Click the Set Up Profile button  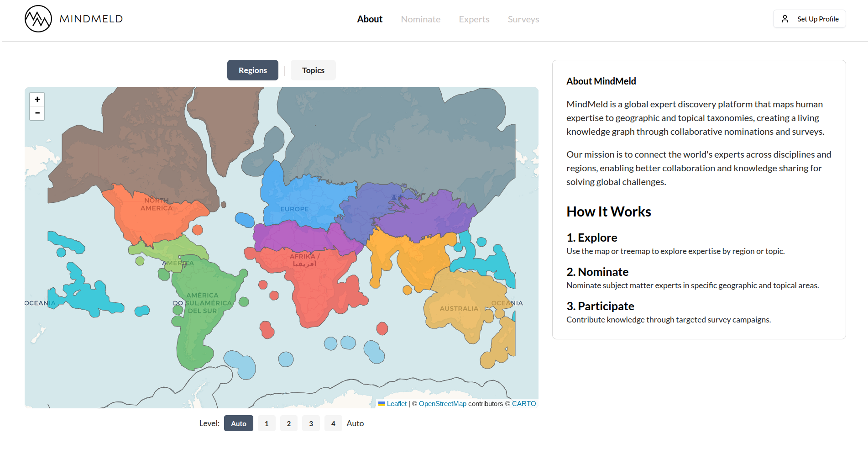(x=809, y=19)
